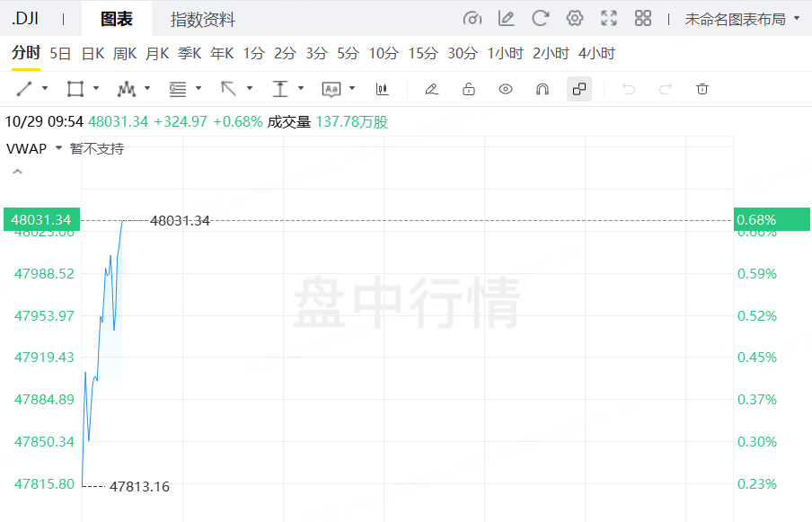Click the refresh chart icon

tap(540, 18)
